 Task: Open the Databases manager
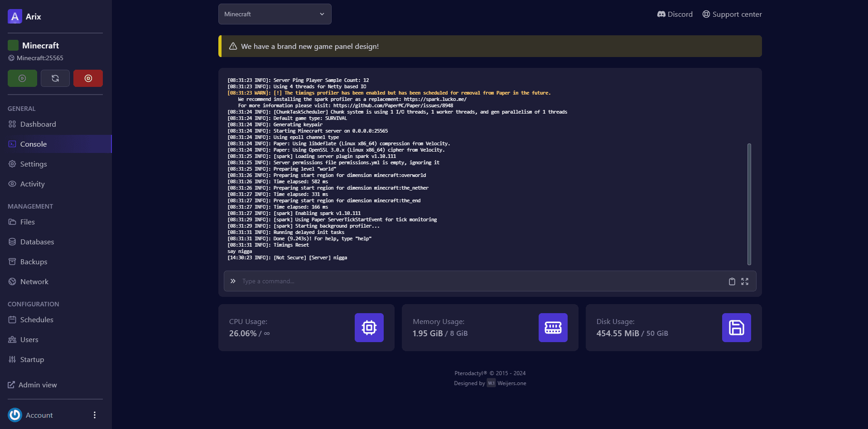37,242
